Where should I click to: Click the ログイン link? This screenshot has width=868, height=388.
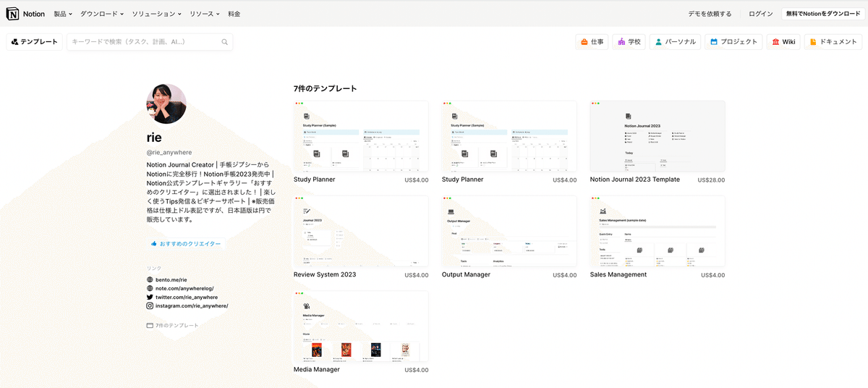[x=760, y=14]
